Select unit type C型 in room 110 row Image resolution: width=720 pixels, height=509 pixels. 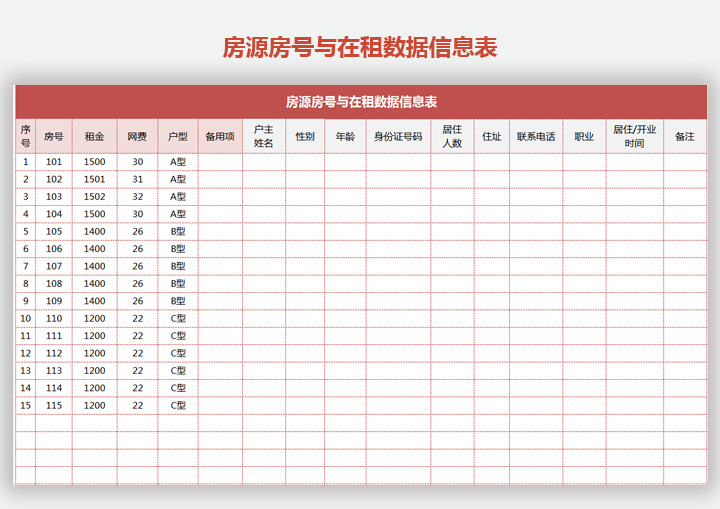[x=178, y=318]
